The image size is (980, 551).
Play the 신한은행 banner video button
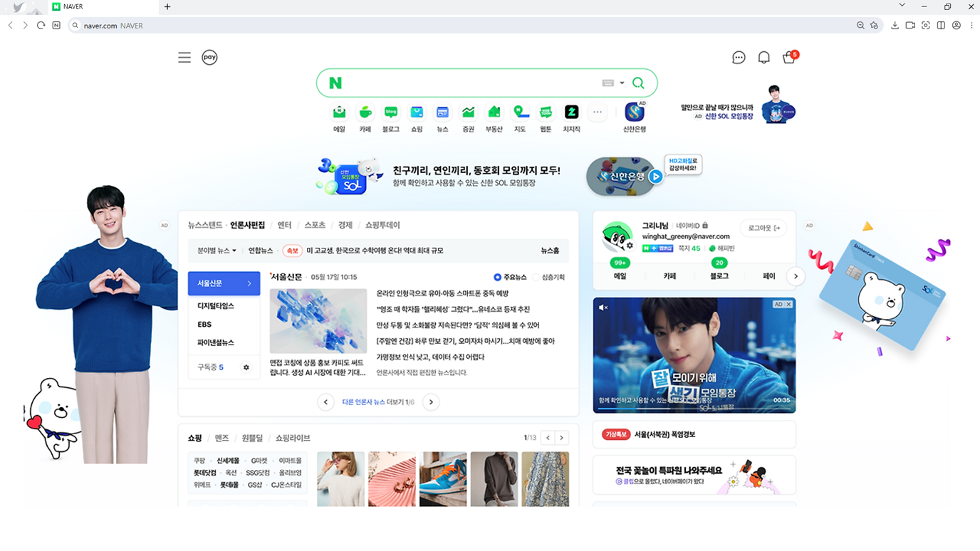656,177
